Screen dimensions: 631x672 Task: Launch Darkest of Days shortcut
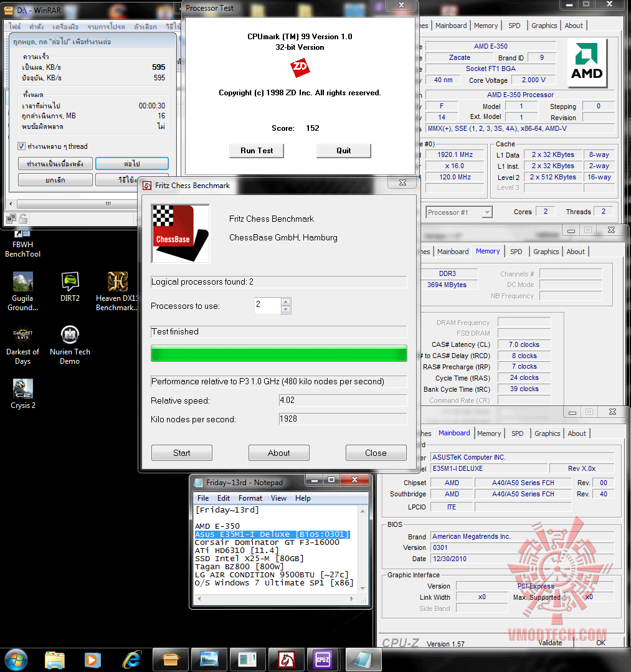pos(22,345)
